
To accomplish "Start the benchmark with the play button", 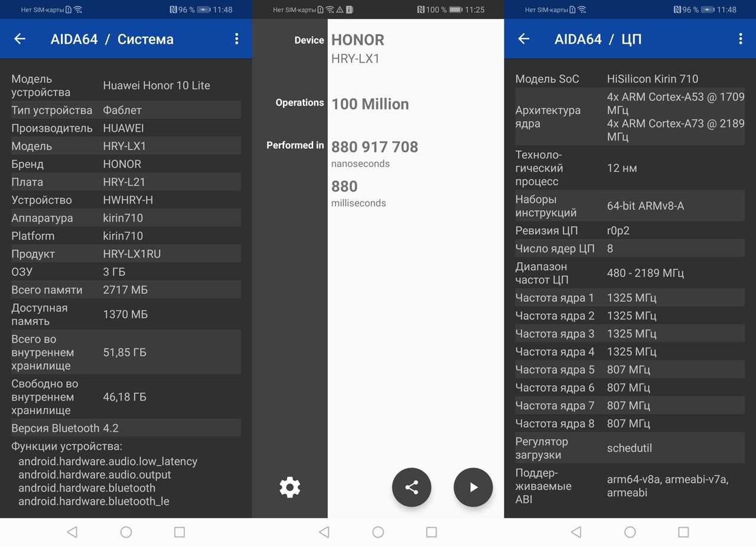I will coord(473,487).
